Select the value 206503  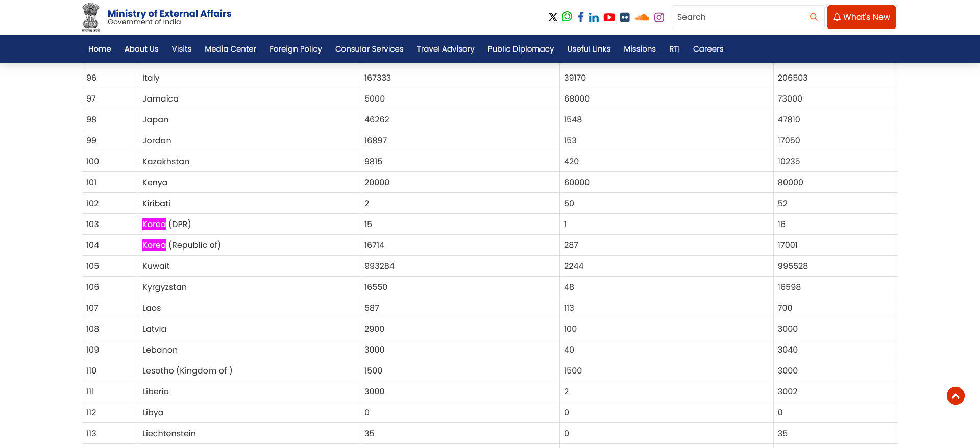[x=793, y=78]
